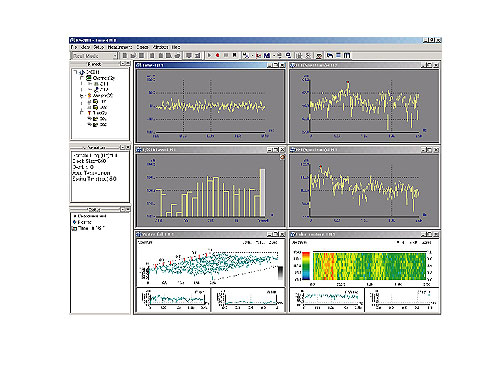Select the tallest gray bar in bar chart
The height and width of the screenshot is (375, 500).
tap(262, 193)
